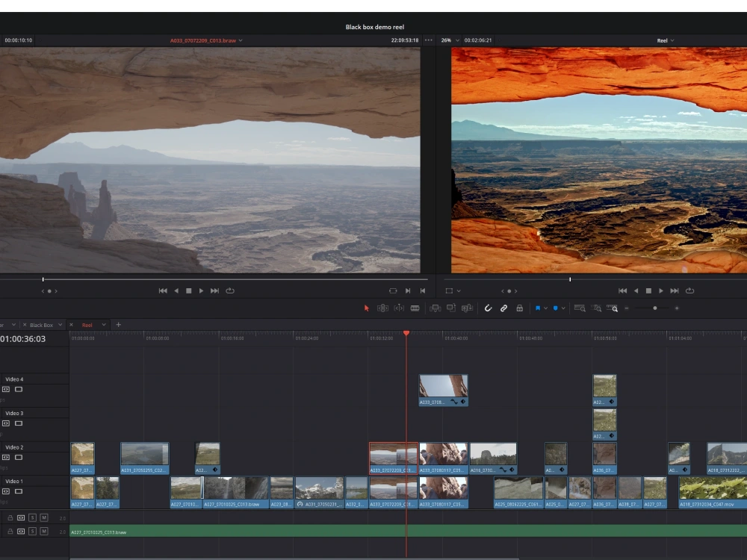Close the Black Box timeline tab
The width and height of the screenshot is (747, 560).
tap(25, 325)
